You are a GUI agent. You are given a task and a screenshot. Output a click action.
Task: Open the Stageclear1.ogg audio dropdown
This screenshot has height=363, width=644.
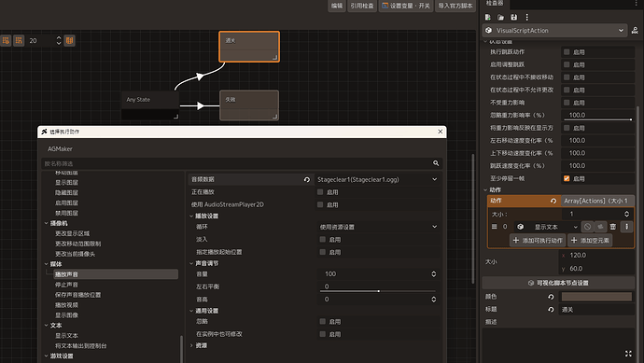pyautogui.click(x=377, y=179)
